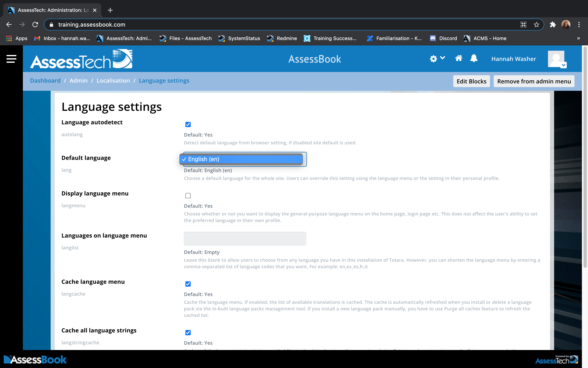Screen dimensions: 588x368
Task: Open user avatar profile menu
Action: click(x=557, y=59)
